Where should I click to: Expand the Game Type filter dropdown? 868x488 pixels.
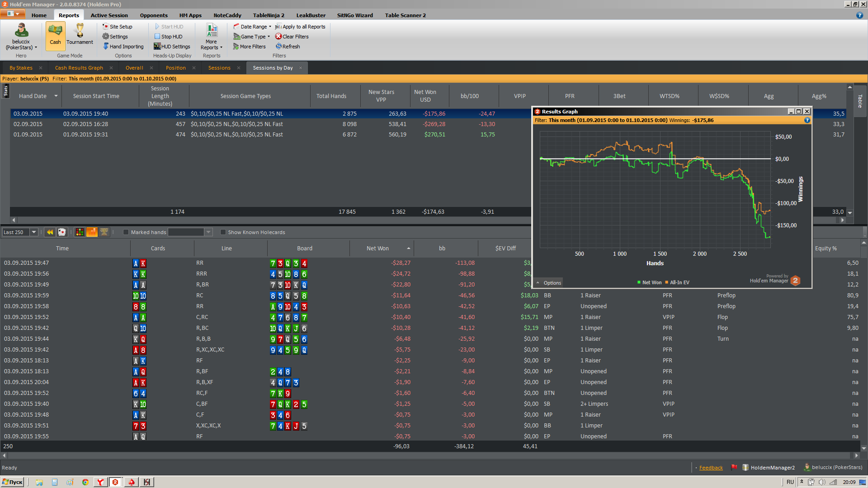(x=252, y=37)
